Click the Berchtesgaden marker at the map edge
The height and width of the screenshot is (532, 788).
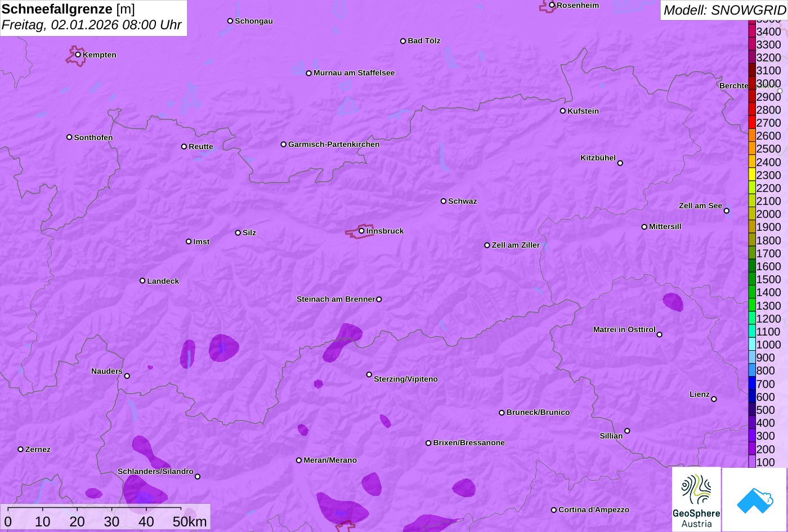tap(780, 91)
